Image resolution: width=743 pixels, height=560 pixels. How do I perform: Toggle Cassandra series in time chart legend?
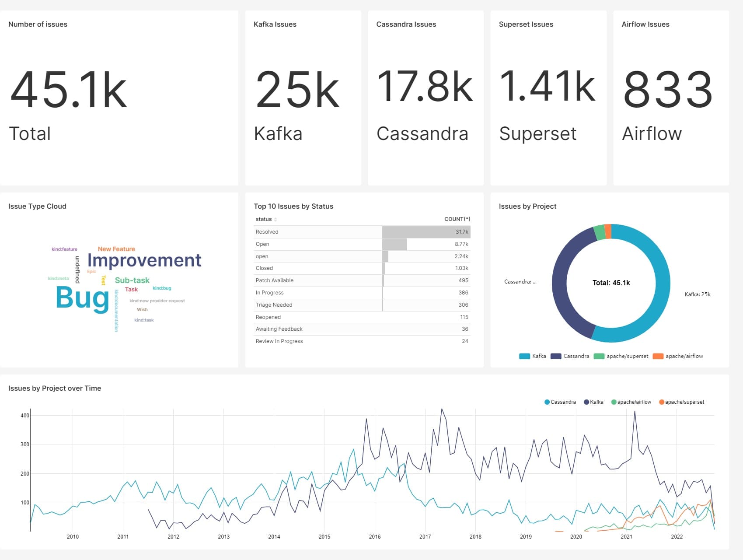coord(560,402)
